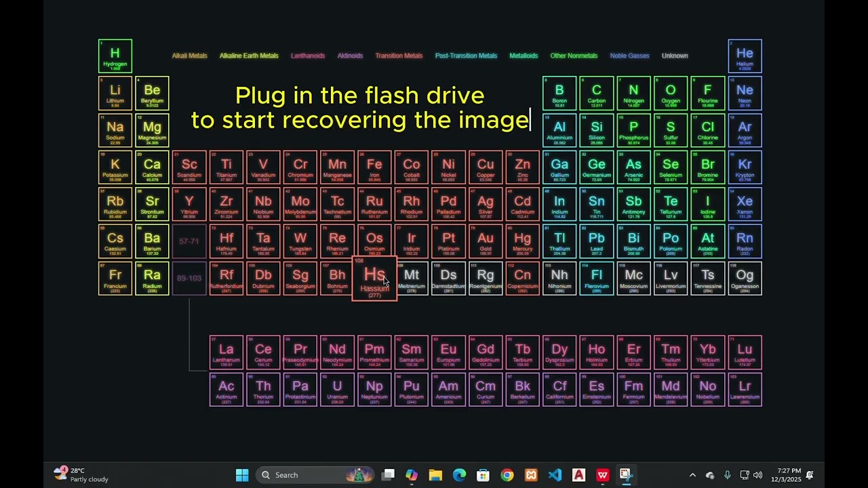Screen dimensions: 868x488
Task: Filter by Transition Metals legend label
Action: (x=399, y=56)
